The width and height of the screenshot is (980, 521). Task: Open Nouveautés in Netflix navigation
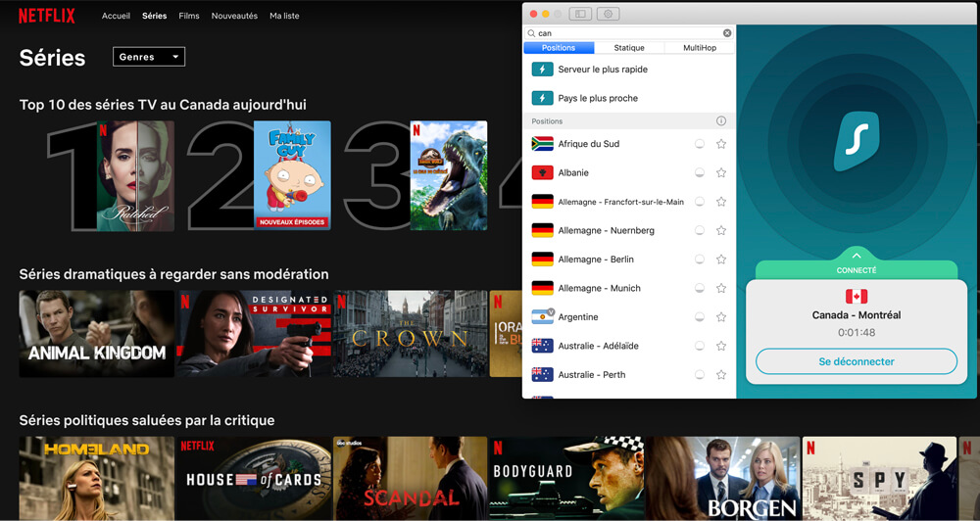coord(234,16)
